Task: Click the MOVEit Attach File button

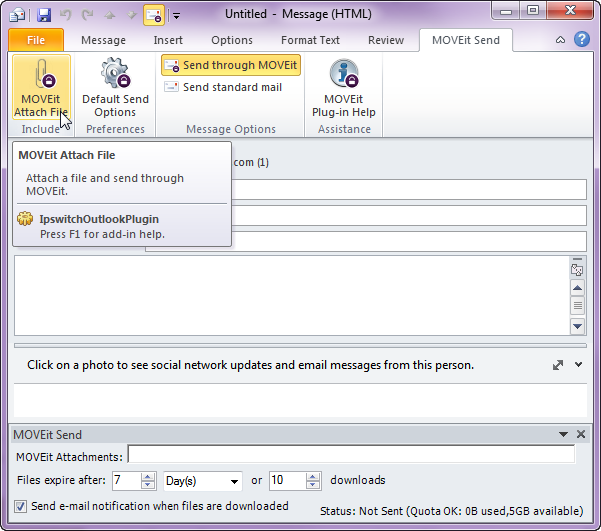Action: pyautogui.click(x=41, y=88)
